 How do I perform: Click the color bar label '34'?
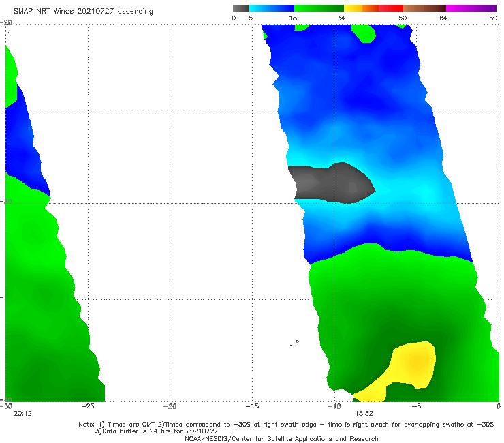(341, 18)
